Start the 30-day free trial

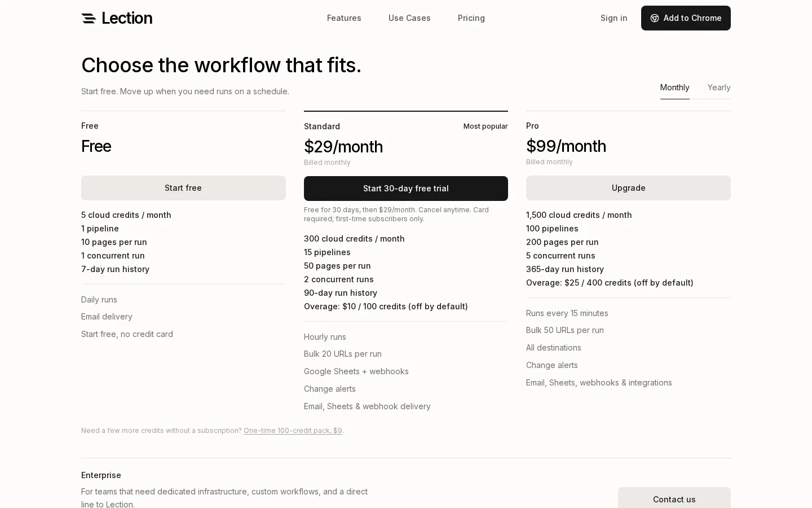click(x=406, y=189)
